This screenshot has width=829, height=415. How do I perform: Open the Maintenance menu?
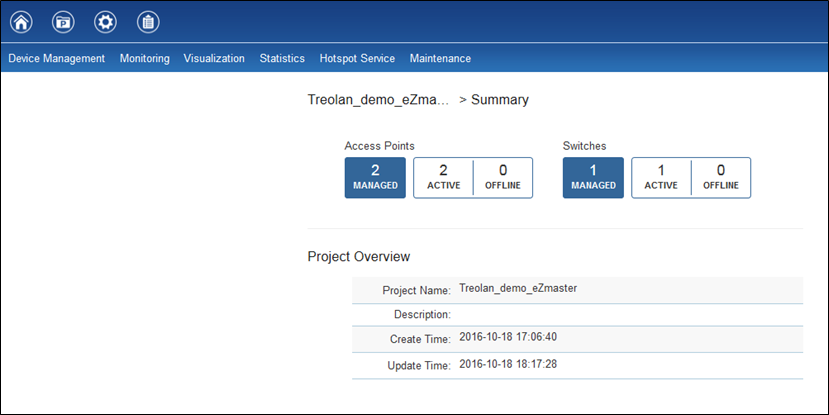(440, 58)
